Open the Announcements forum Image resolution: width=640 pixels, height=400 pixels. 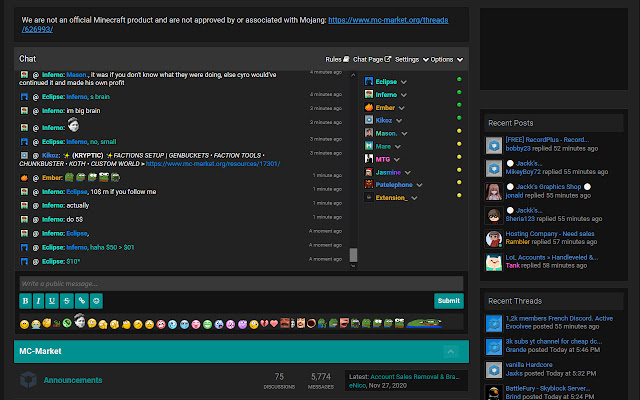pos(73,380)
